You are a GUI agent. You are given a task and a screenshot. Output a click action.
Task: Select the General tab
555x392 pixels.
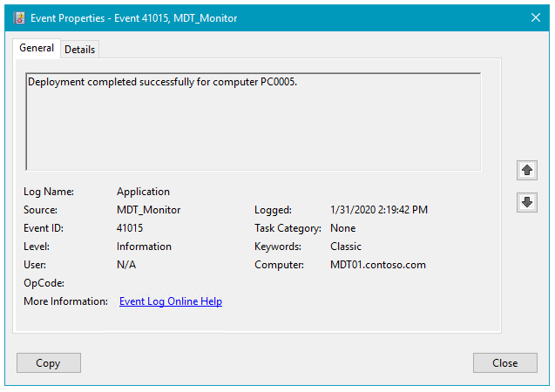click(x=37, y=49)
